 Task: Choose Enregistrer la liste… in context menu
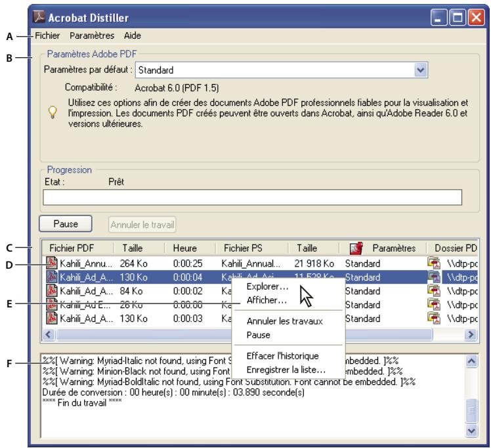pyautogui.click(x=286, y=370)
